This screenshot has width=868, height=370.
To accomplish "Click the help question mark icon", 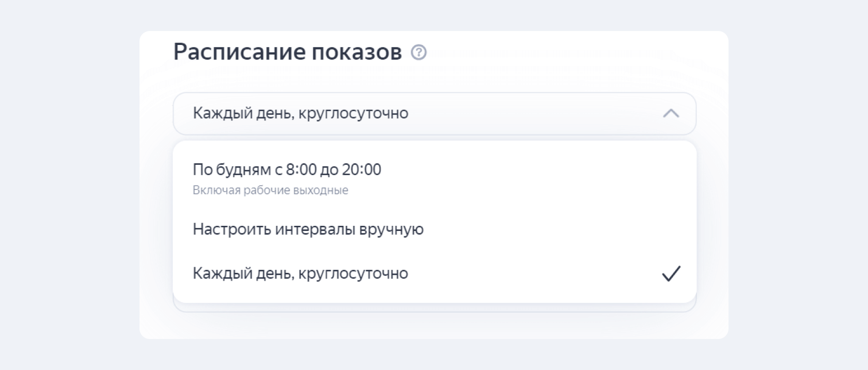I will (419, 53).
